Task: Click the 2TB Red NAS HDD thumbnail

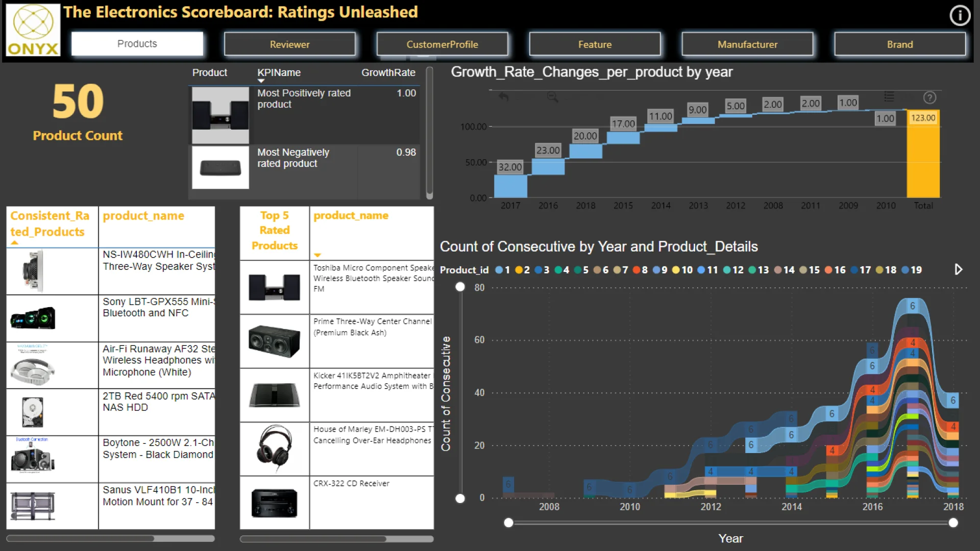Action: pos(33,412)
